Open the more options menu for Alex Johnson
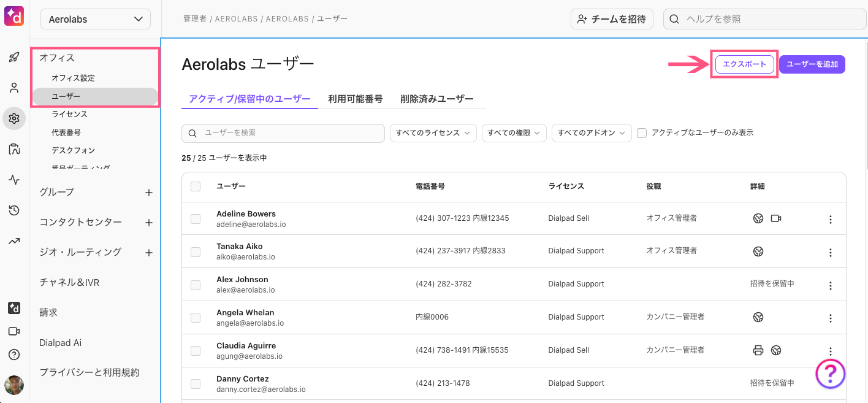Viewport: 868px width, 403px height. pyautogui.click(x=831, y=286)
